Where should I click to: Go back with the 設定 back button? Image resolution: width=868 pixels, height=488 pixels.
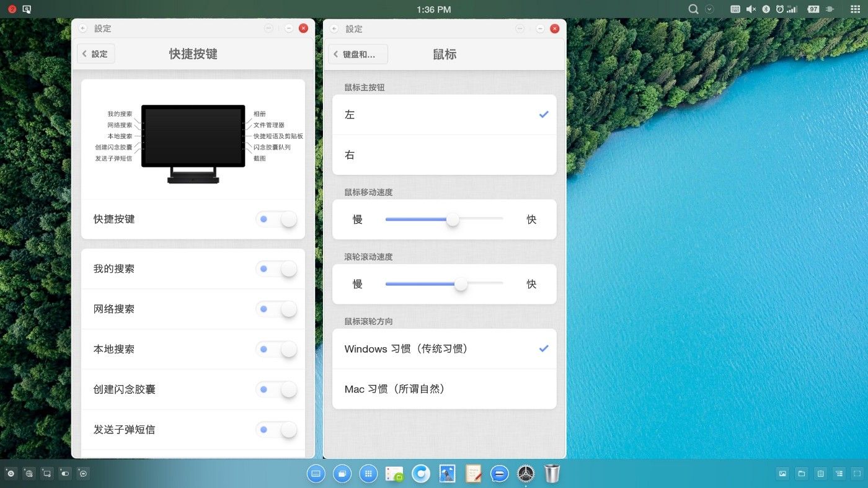coord(96,54)
